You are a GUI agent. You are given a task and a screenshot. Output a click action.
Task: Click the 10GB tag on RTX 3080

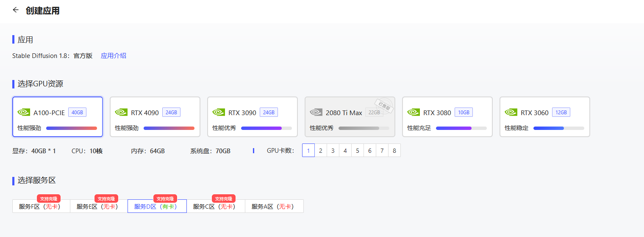tap(464, 112)
